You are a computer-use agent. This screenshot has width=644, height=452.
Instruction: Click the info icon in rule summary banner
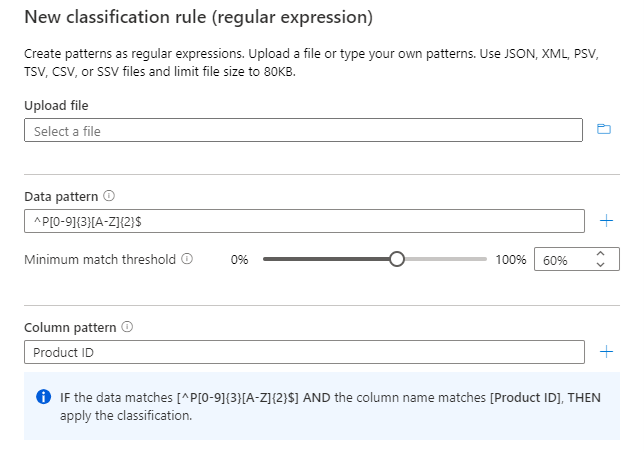44,397
